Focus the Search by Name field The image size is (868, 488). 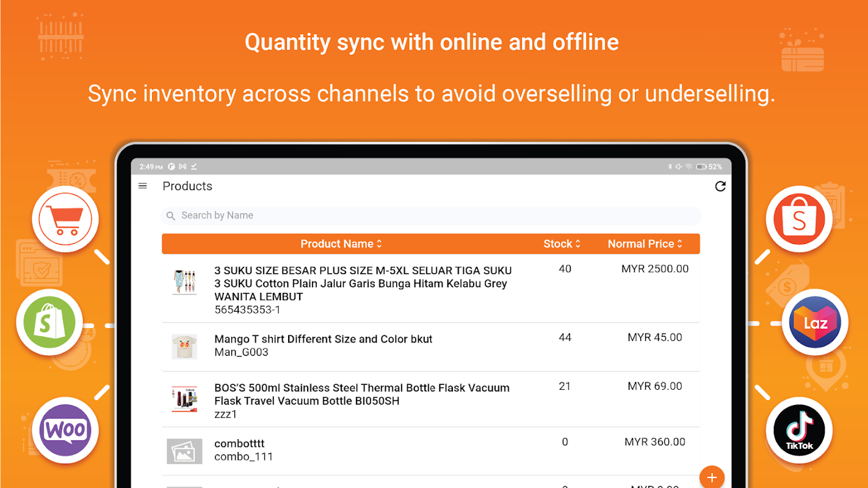point(431,216)
